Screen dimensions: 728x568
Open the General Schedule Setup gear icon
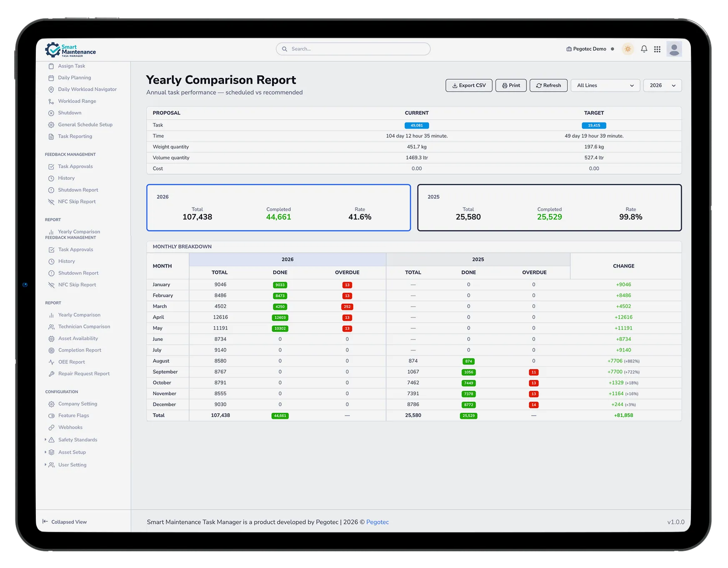51,125
